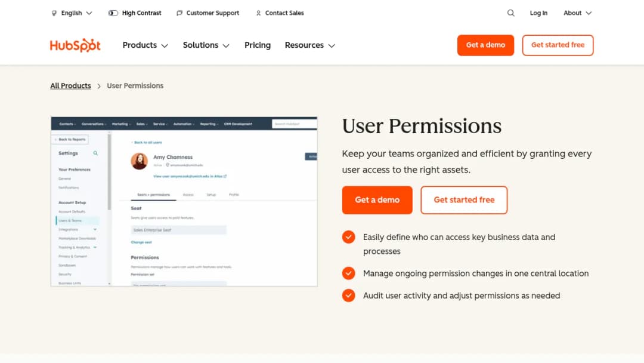The height and width of the screenshot is (363, 644).
Task: Click checkmark icon beside 'Easily define who can access'
Action: (x=349, y=237)
